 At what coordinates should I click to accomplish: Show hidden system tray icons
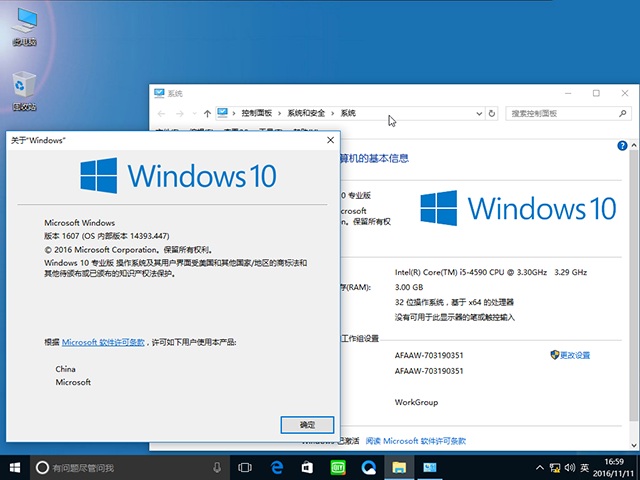coord(536,467)
